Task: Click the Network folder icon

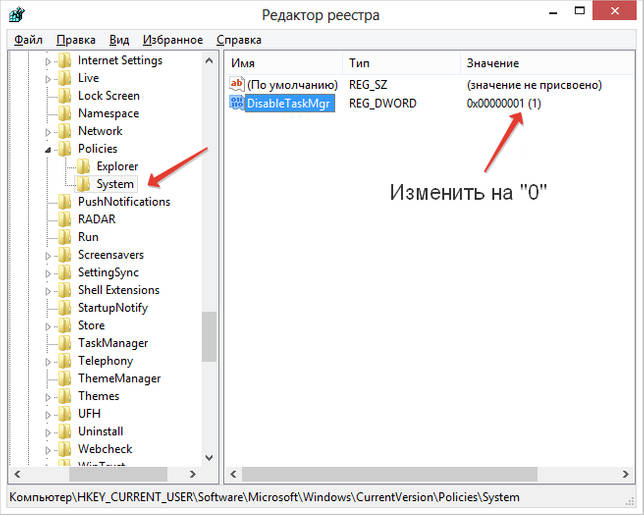Action: (64, 131)
